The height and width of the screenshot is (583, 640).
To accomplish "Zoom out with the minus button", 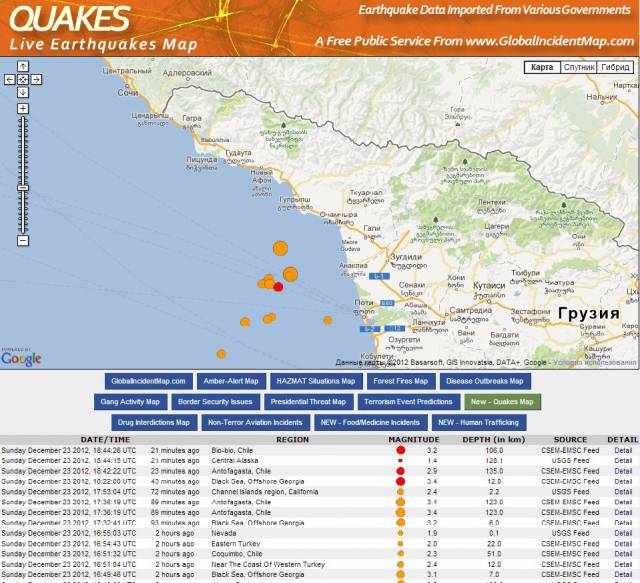I will pos(23,240).
